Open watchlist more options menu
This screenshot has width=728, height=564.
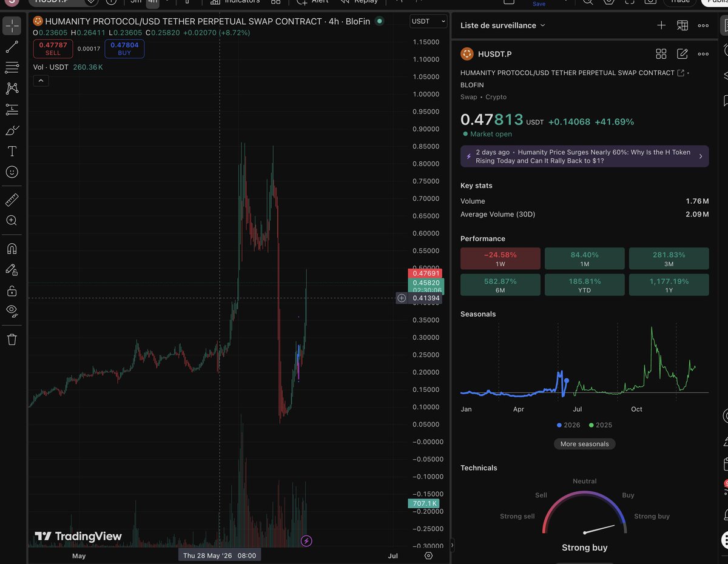[703, 25]
